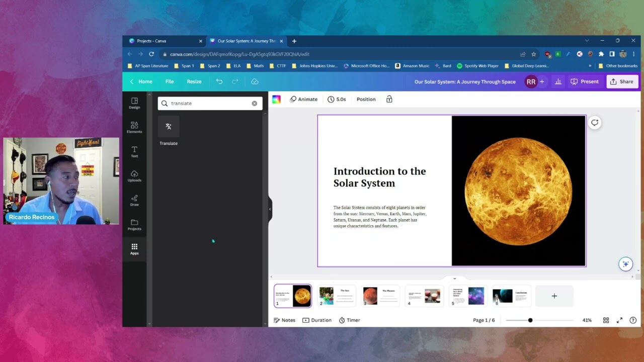This screenshot has width=644, height=362.
Task: Open a new browser tab
Action: coord(294,41)
